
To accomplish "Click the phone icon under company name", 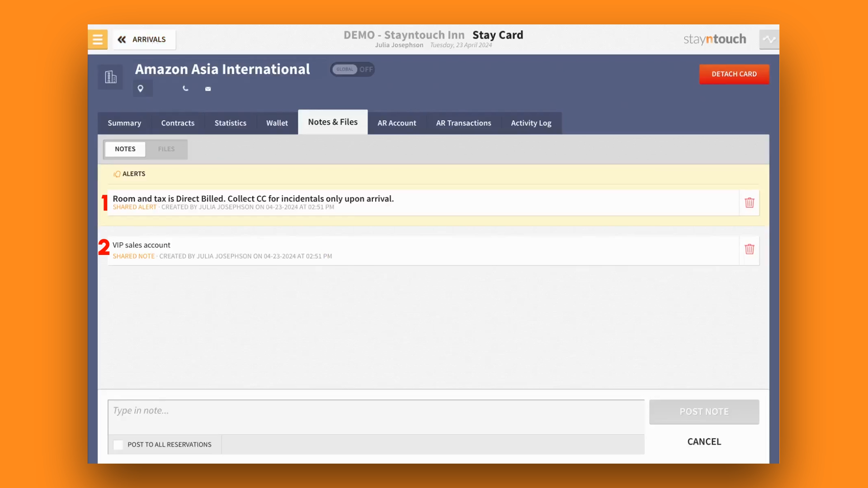I will (x=185, y=89).
